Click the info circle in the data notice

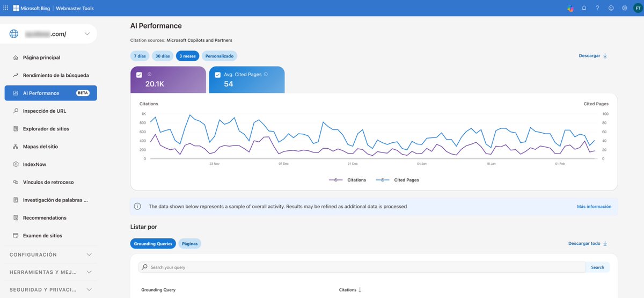pyautogui.click(x=137, y=206)
